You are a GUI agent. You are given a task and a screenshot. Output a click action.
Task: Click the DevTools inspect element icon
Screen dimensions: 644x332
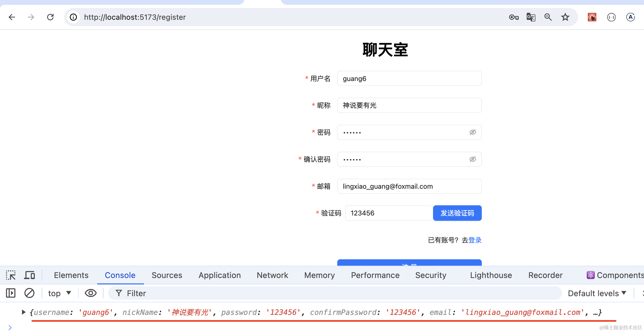(x=11, y=275)
